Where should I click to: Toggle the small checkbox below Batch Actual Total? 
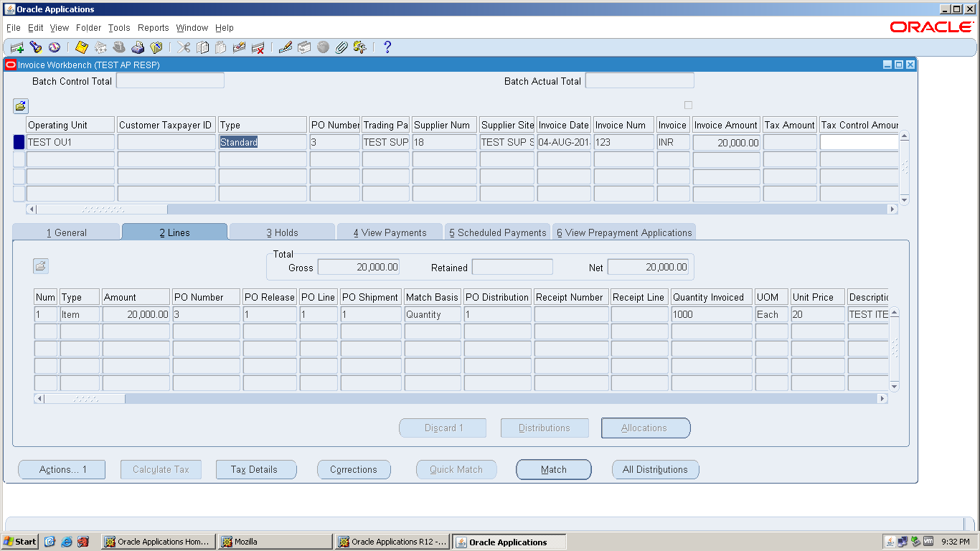point(689,105)
